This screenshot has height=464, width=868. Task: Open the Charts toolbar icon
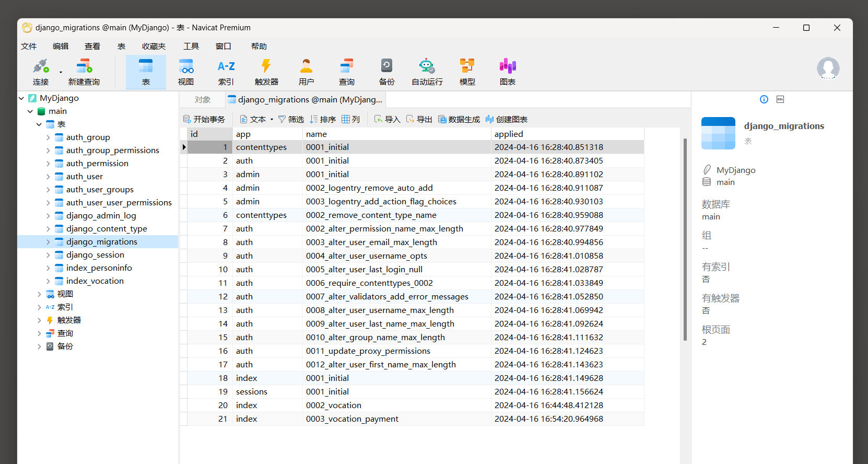coord(508,72)
